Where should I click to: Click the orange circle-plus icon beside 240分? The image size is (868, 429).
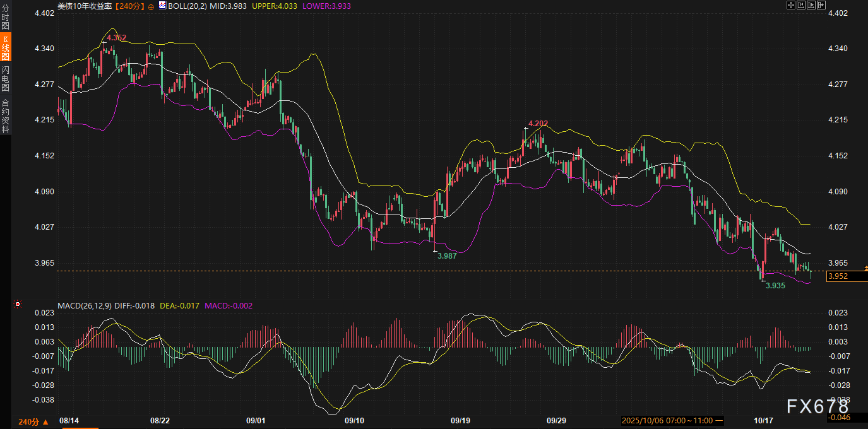tap(150, 6)
